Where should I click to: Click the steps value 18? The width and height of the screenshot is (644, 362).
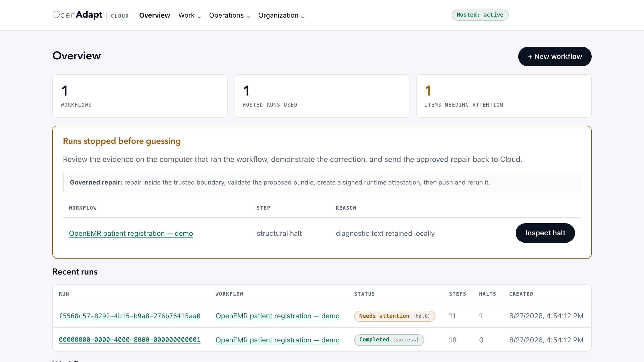click(x=453, y=340)
